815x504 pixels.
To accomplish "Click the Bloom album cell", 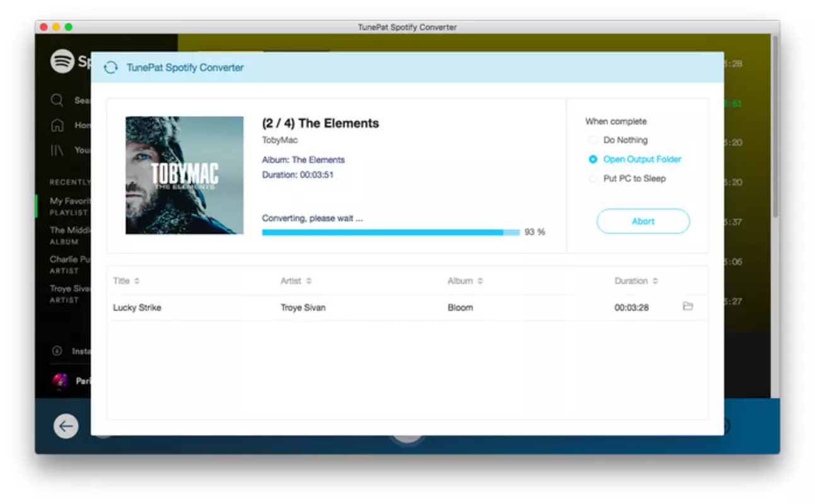I will 460,307.
